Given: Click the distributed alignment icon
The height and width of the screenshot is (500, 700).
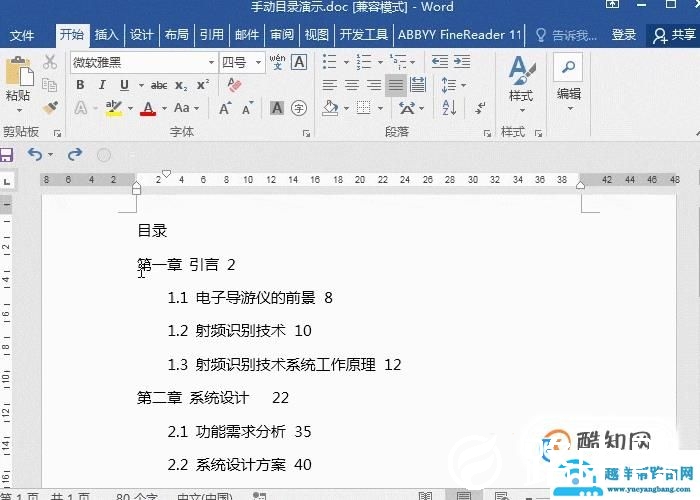Looking at the screenshot, I should coord(418,84).
